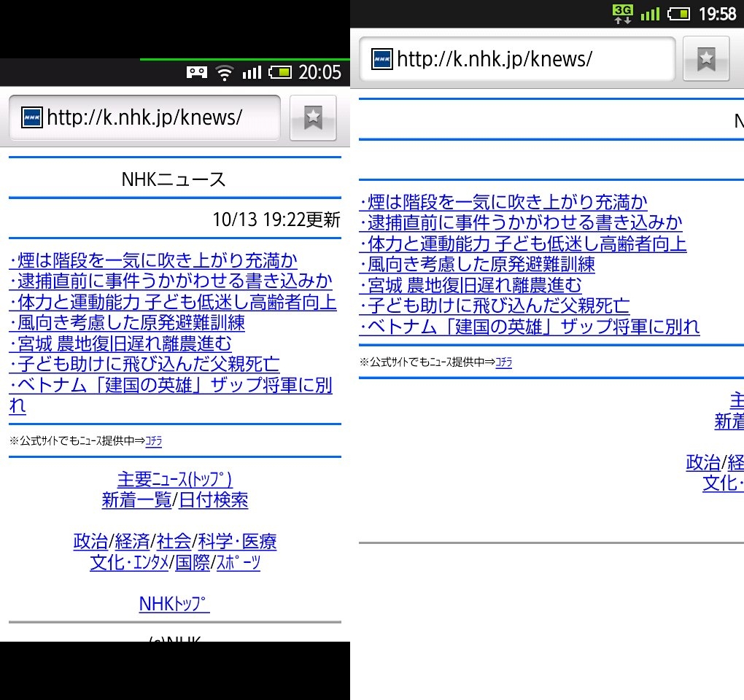Open 新着一覧 link
The image size is (744, 700).
(x=136, y=500)
